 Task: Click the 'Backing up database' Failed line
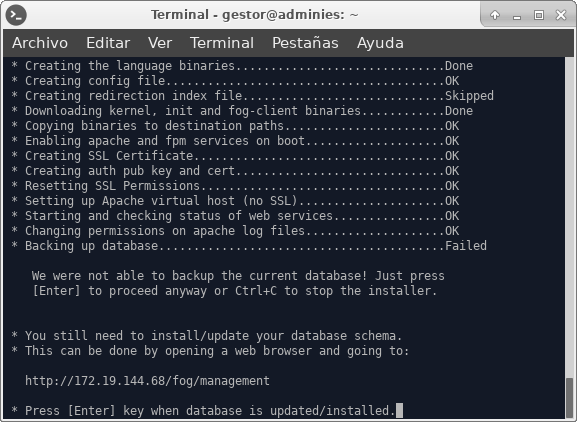[249, 246]
